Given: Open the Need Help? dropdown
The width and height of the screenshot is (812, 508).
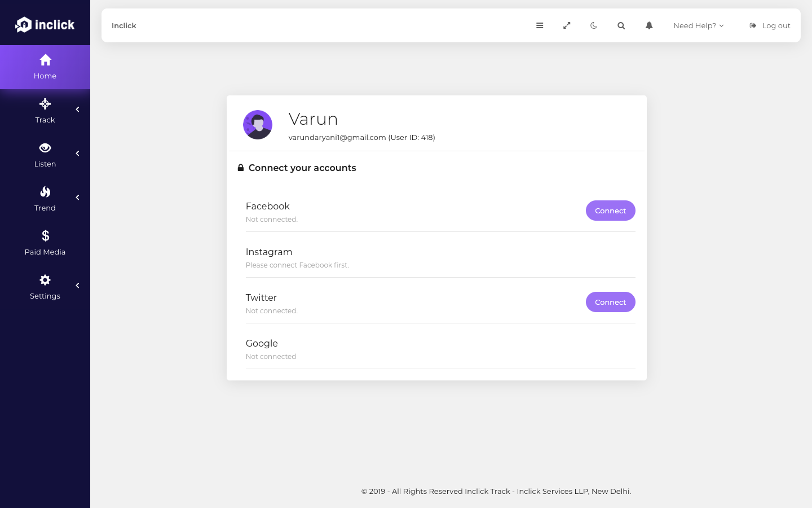Looking at the screenshot, I should pyautogui.click(x=698, y=25).
